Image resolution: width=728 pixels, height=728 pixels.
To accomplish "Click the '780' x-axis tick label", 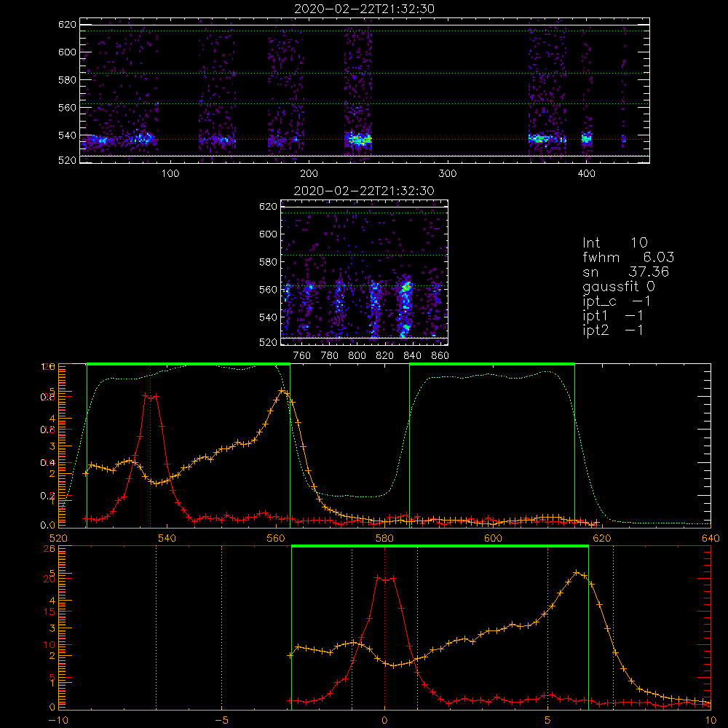I will pyautogui.click(x=330, y=356).
